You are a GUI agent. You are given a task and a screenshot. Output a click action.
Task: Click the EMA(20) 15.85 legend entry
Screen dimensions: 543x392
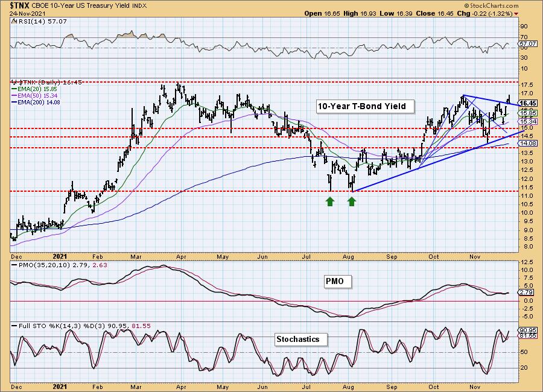click(34, 89)
